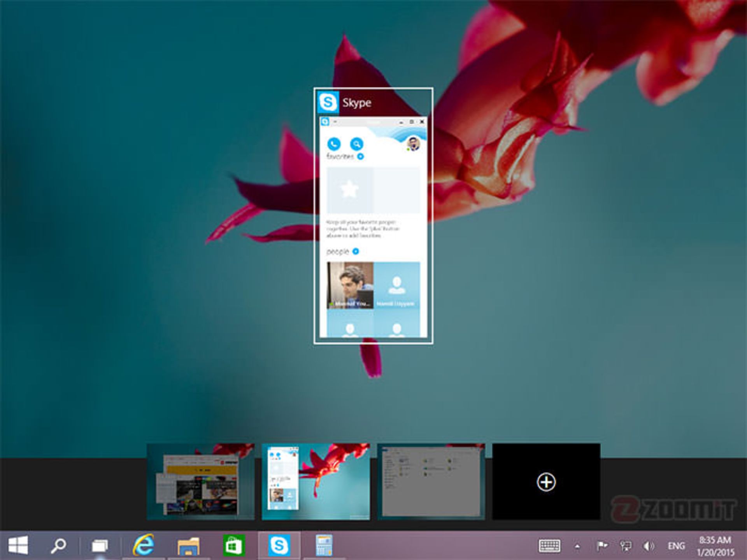Image resolution: width=747 pixels, height=560 pixels.
Task: Launch Internet Explorer from taskbar
Action: 144,545
